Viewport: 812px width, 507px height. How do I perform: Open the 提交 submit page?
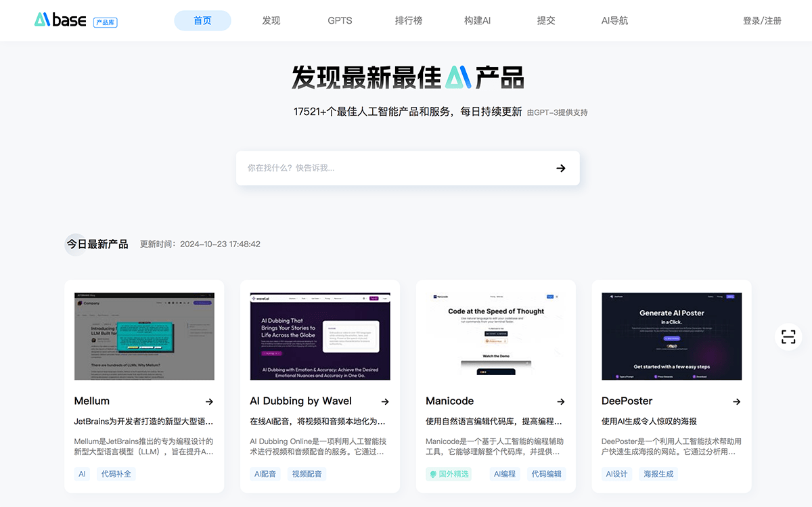tap(546, 20)
